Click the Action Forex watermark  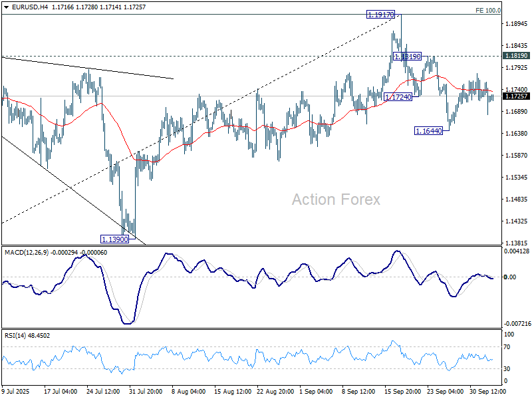pyautogui.click(x=336, y=199)
